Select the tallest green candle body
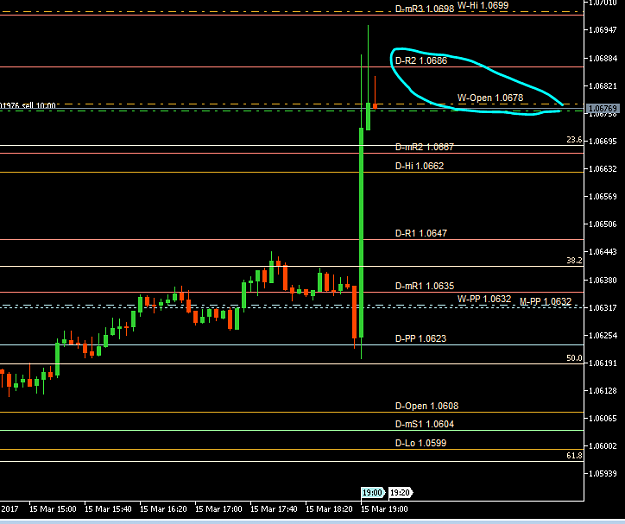 tap(361, 233)
